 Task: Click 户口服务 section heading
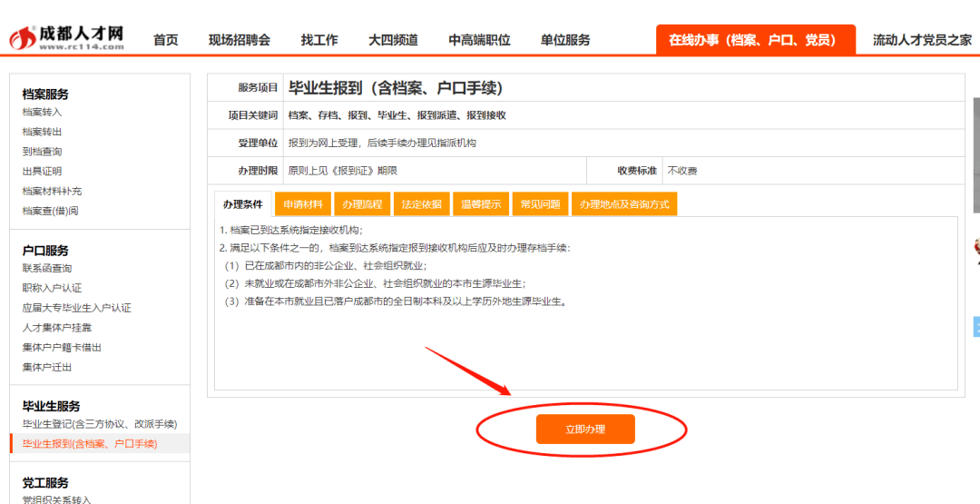[45, 251]
